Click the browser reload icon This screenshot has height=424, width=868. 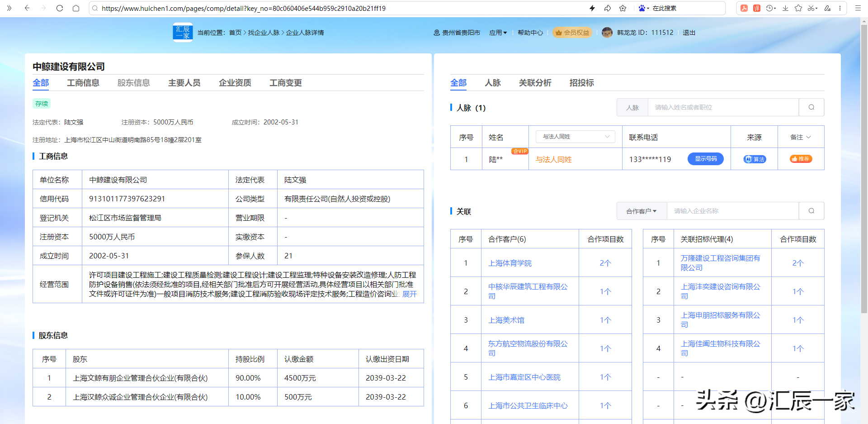click(x=60, y=8)
